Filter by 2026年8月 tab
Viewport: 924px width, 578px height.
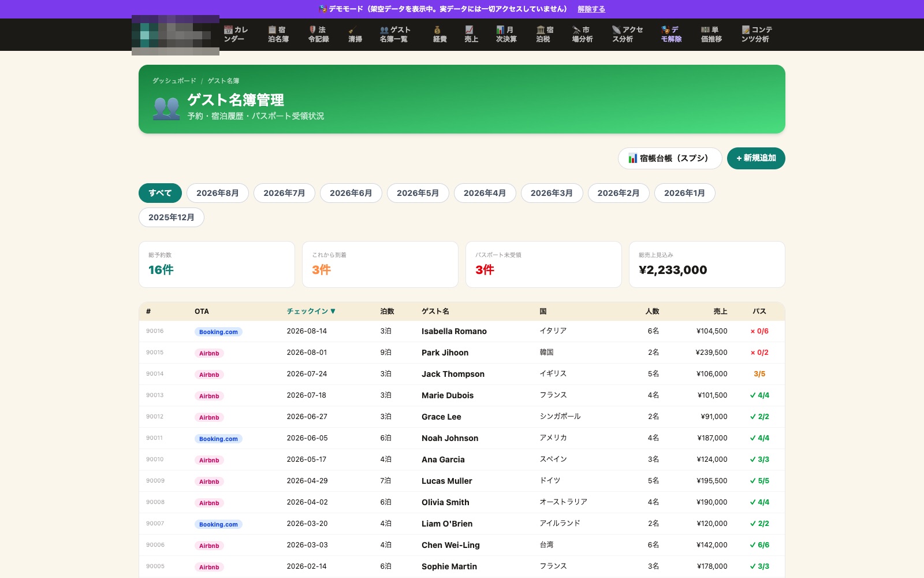[x=218, y=193]
